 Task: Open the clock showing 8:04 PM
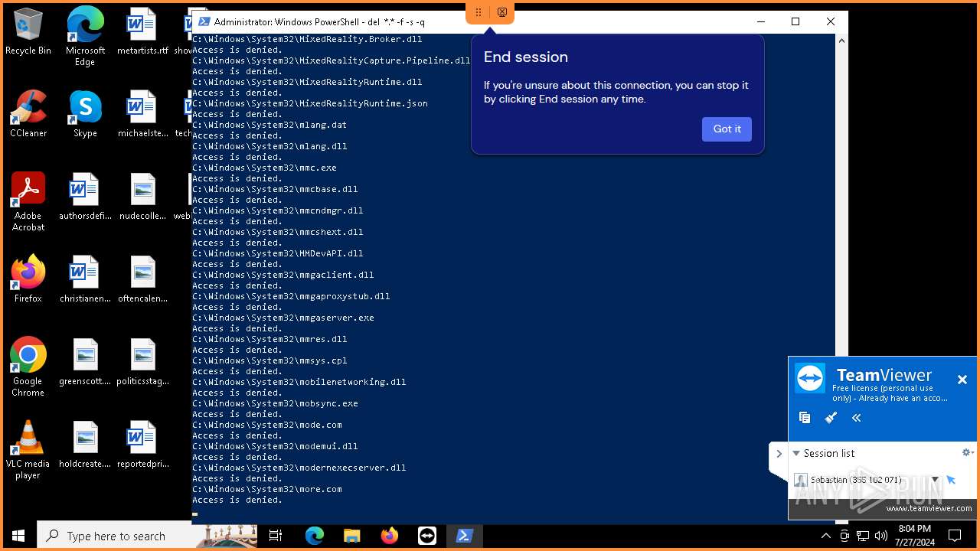pos(914,536)
